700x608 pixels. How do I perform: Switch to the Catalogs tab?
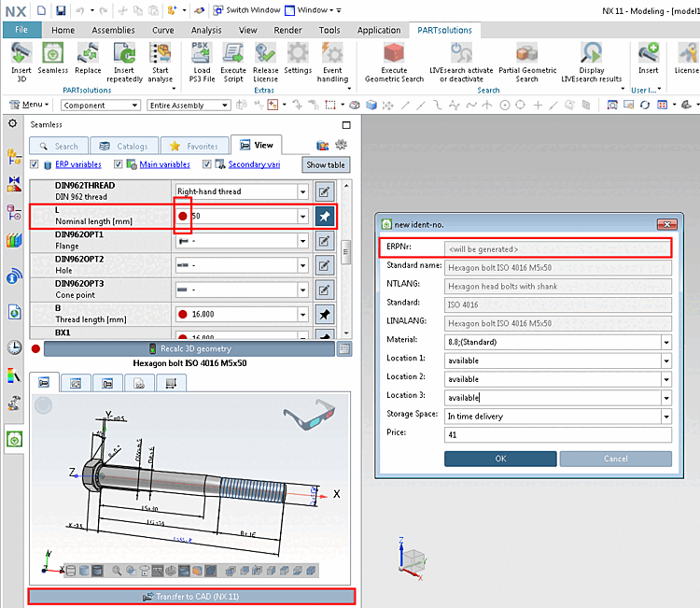click(124, 146)
